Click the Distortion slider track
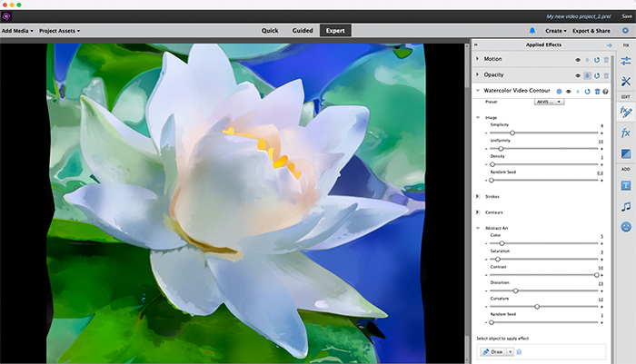636x364 pixels. click(x=543, y=290)
